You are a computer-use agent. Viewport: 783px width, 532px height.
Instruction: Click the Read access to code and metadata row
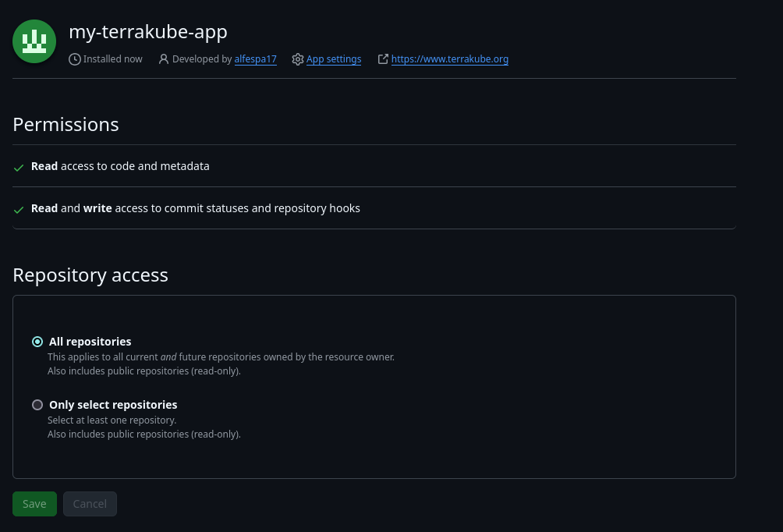click(120, 166)
